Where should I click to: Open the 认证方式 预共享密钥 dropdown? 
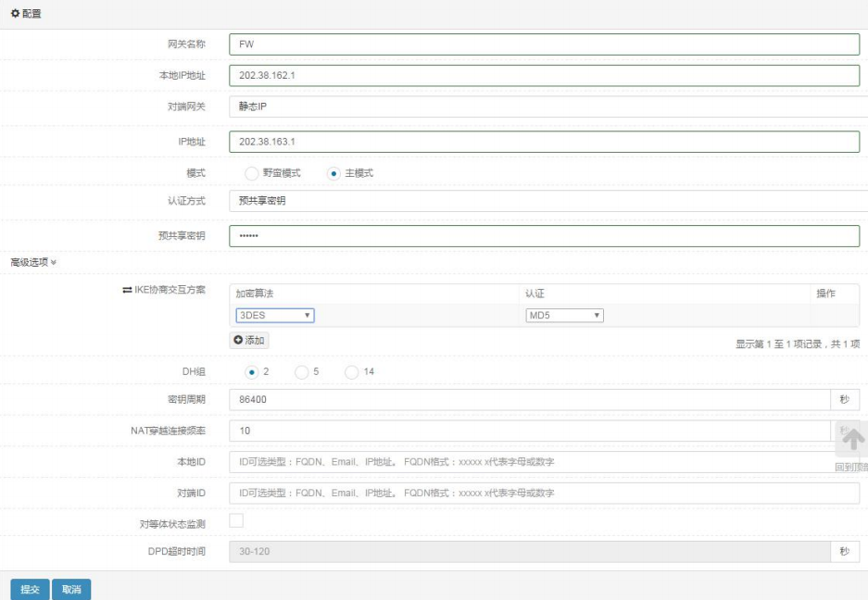point(548,200)
